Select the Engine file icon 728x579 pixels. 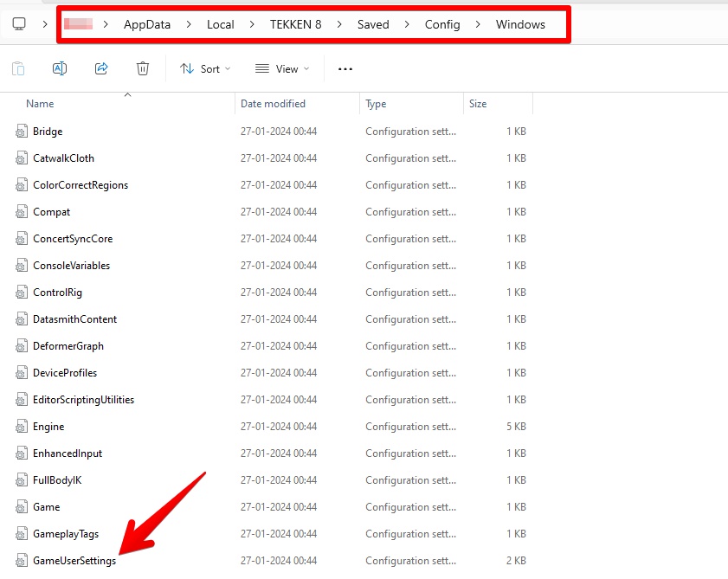[22, 427]
